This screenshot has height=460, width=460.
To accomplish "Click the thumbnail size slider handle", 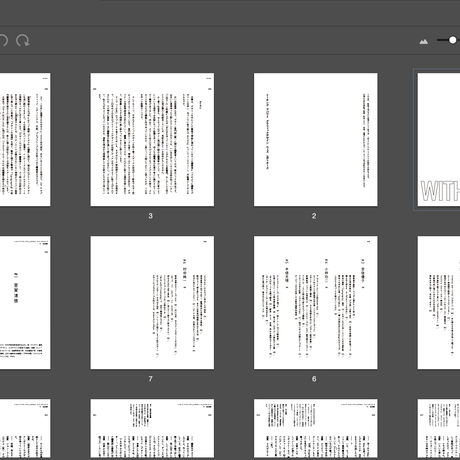I will click(452, 40).
